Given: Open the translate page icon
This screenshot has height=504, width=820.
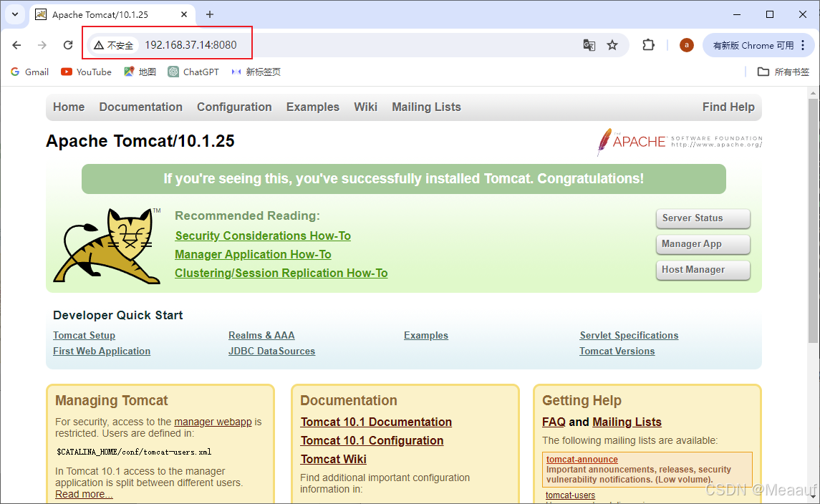Looking at the screenshot, I should pos(589,46).
